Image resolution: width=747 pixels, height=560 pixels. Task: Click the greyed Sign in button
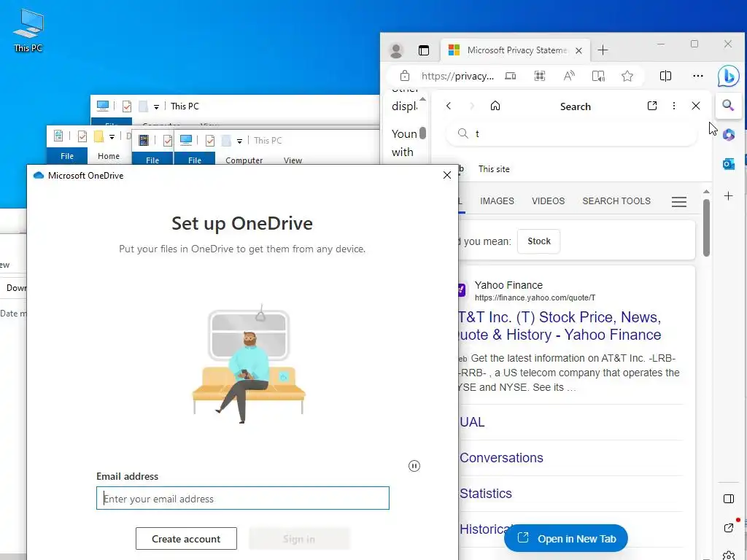(x=299, y=539)
